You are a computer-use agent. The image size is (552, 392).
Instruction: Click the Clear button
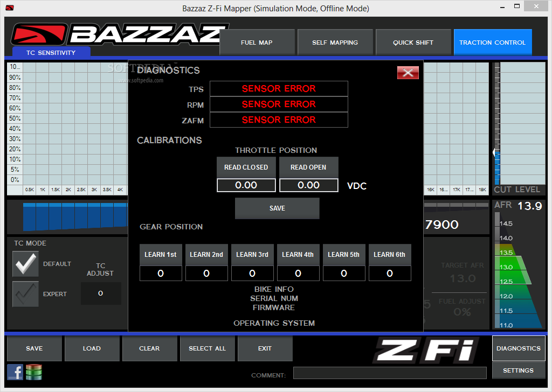point(150,348)
